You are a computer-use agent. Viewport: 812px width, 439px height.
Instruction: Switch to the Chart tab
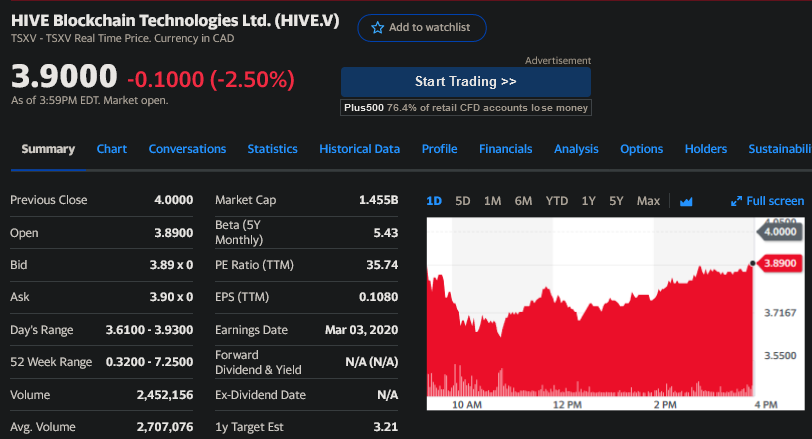(112, 149)
